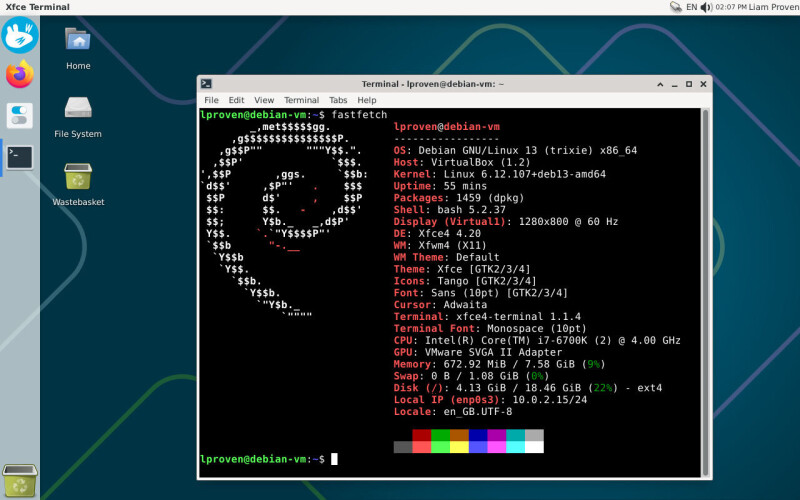Open the Edit menu

click(x=236, y=100)
